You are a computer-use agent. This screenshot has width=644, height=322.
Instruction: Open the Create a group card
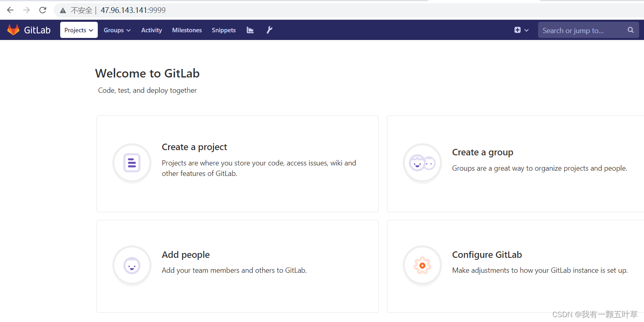516,164
